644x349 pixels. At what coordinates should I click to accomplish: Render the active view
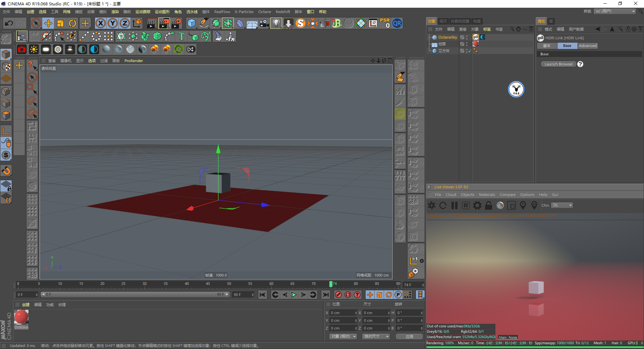coord(152,23)
